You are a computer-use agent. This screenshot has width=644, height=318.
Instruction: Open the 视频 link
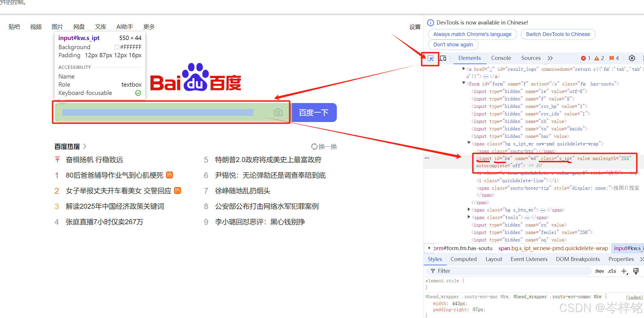click(36, 27)
